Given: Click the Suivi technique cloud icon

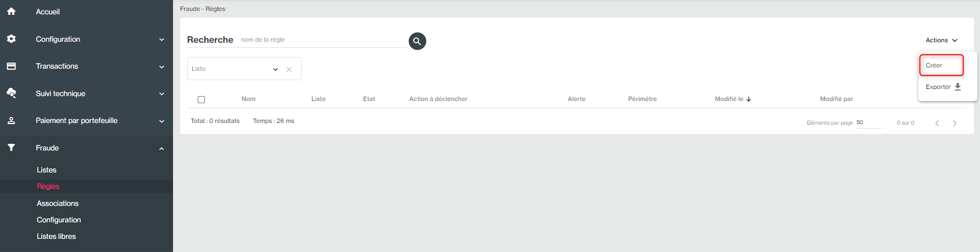Looking at the screenshot, I should (x=11, y=93).
